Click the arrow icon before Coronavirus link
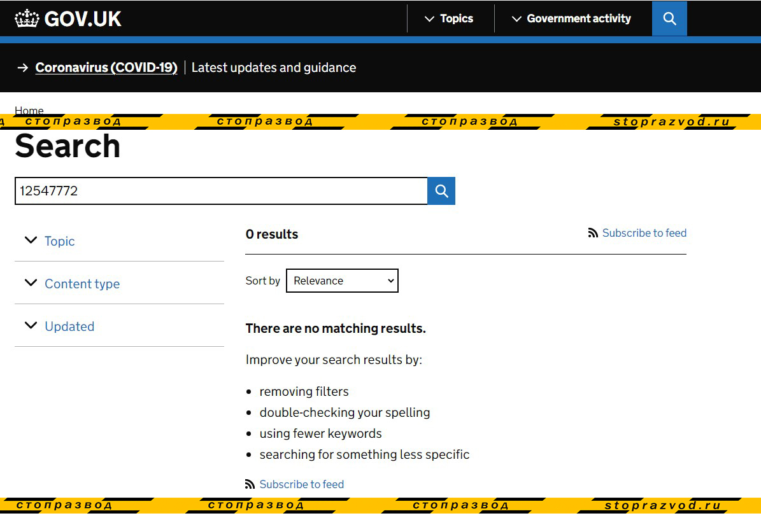761x532 pixels. point(23,67)
